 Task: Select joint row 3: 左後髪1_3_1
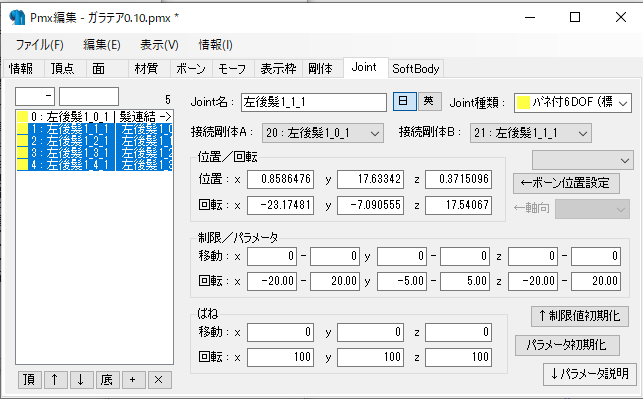point(94,153)
